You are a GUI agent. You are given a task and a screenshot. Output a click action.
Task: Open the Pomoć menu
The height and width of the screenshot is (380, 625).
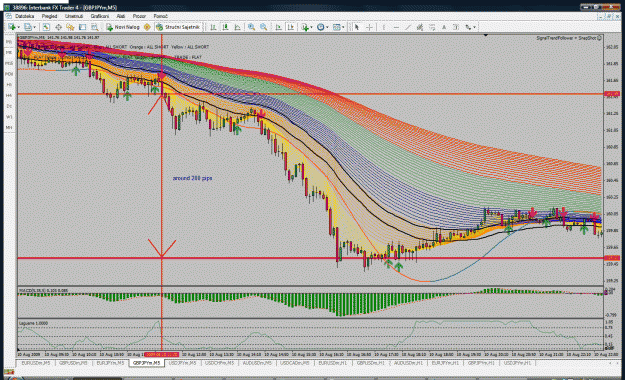161,16
